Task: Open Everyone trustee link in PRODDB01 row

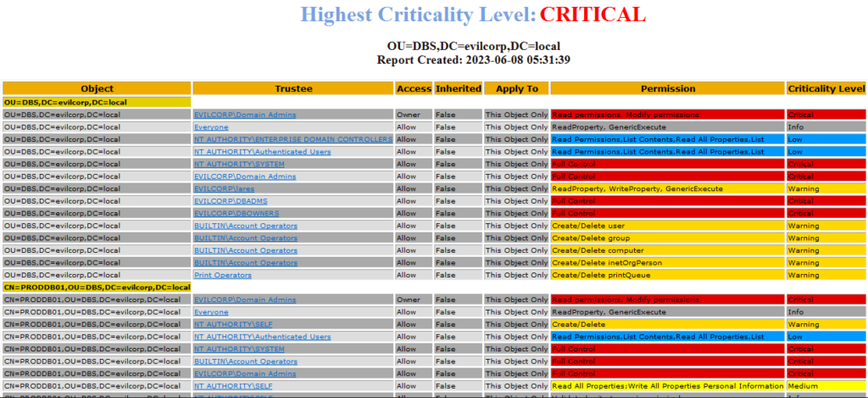Action: click(211, 312)
